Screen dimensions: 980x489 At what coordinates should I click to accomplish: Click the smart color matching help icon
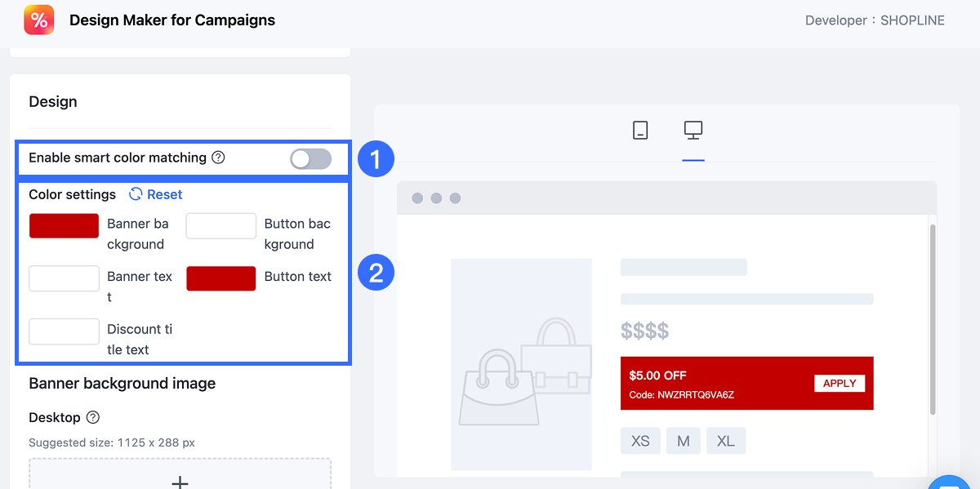pos(218,158)
